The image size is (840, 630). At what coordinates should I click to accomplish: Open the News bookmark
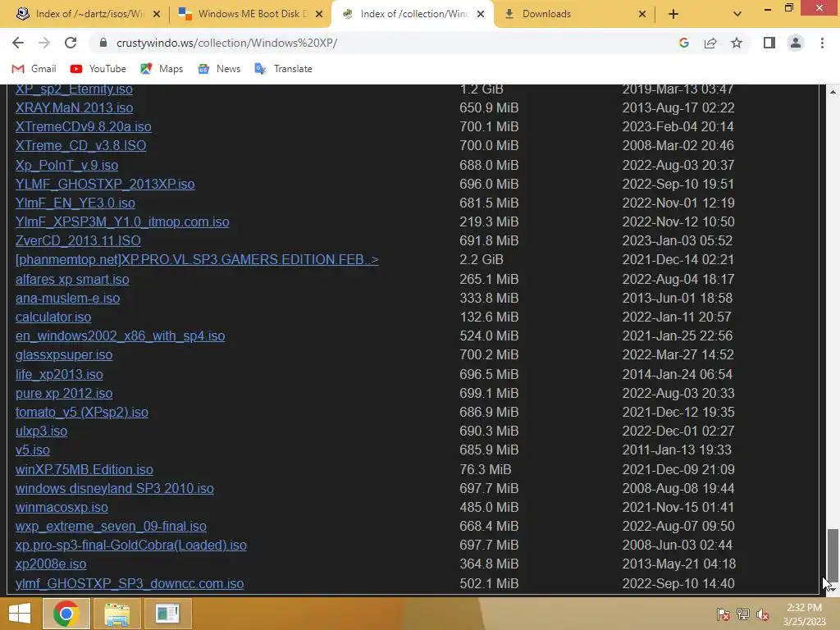click(219, 69)
